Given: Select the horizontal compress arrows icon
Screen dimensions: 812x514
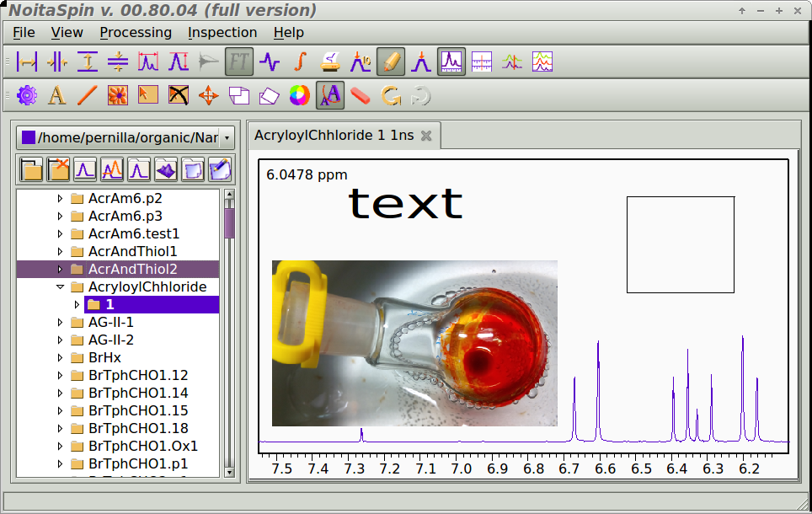Looking at the screenshot, I should 57,62.
